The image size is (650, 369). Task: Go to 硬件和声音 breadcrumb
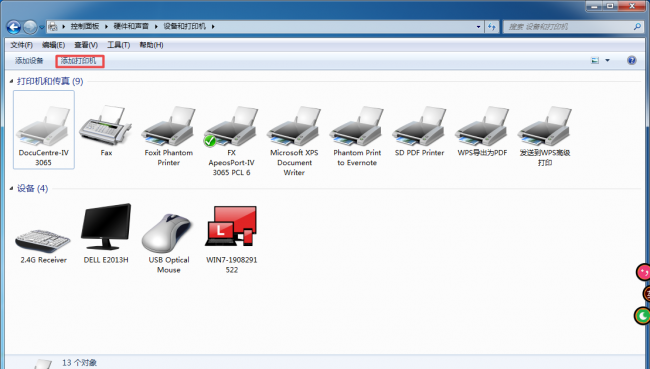click(131, 27)
